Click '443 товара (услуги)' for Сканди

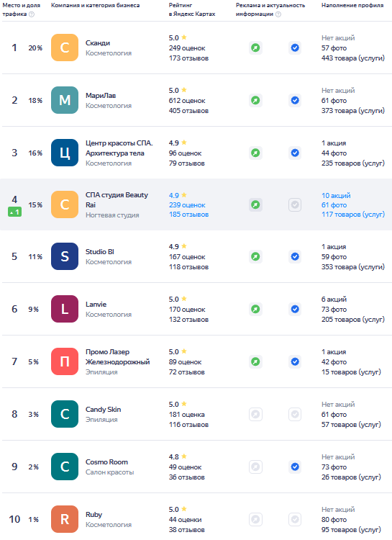coord(352,58)
